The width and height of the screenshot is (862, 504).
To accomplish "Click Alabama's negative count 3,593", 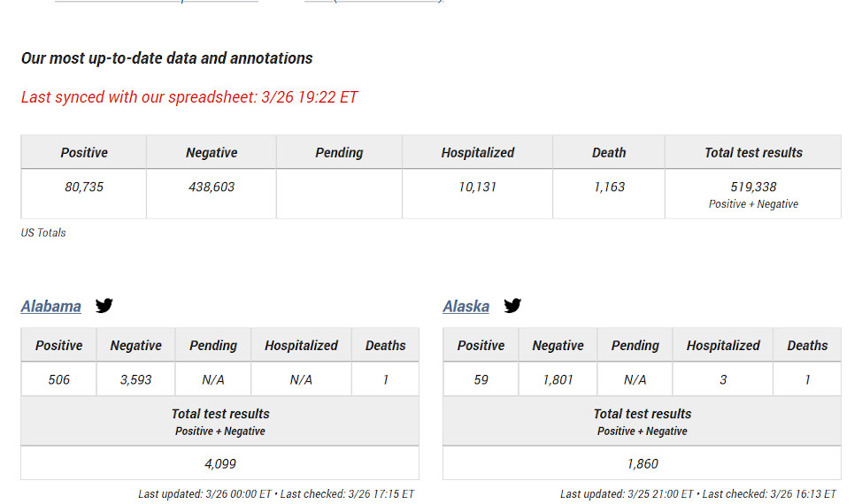I will (x=135, y=379).
